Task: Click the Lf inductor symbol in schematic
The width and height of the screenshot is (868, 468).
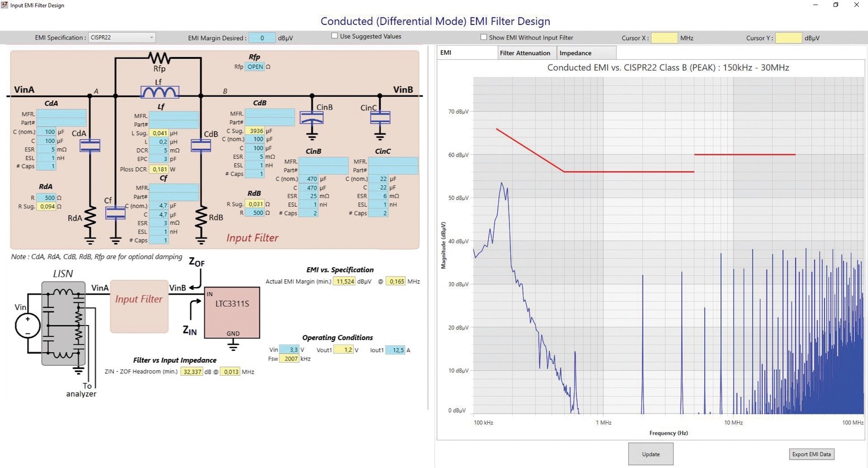Action: tap(160, 92)
